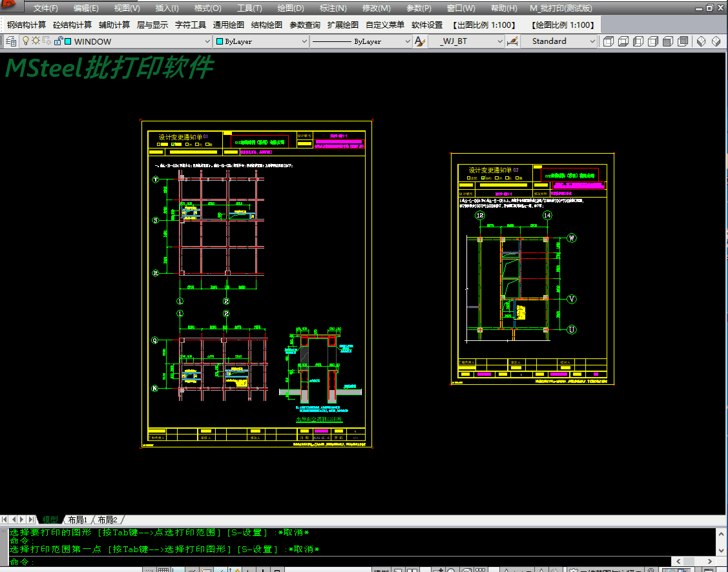Viewport: 728px width, 572px height.
Task: Select the fourth cube visual style icon
Action: (653, 41)
